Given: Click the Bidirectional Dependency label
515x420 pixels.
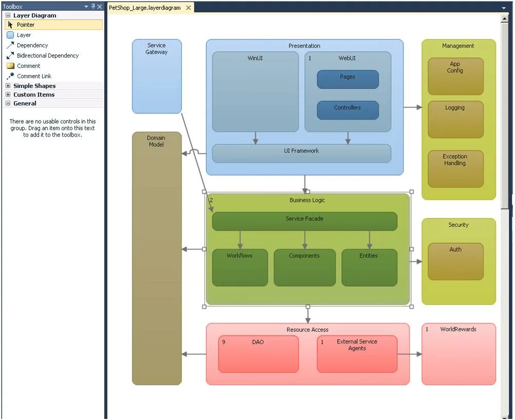Looking at the screenshot, I should point(48,55).
